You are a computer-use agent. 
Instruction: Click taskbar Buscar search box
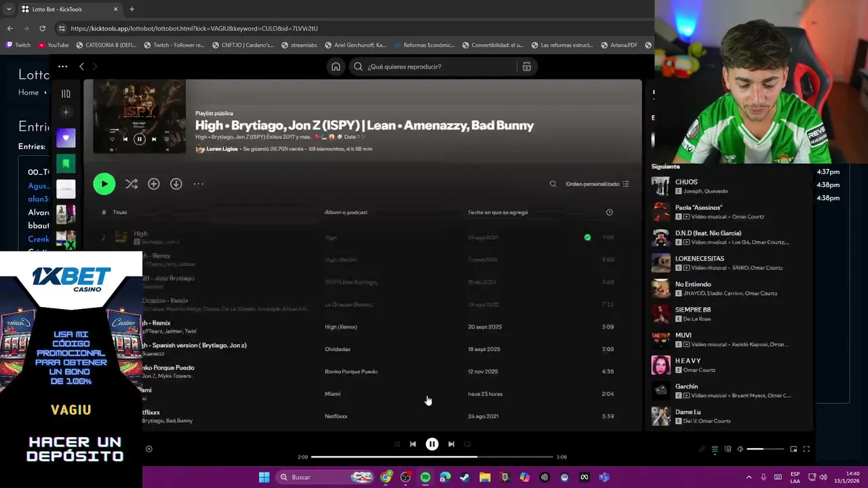[x=326, y=477]
